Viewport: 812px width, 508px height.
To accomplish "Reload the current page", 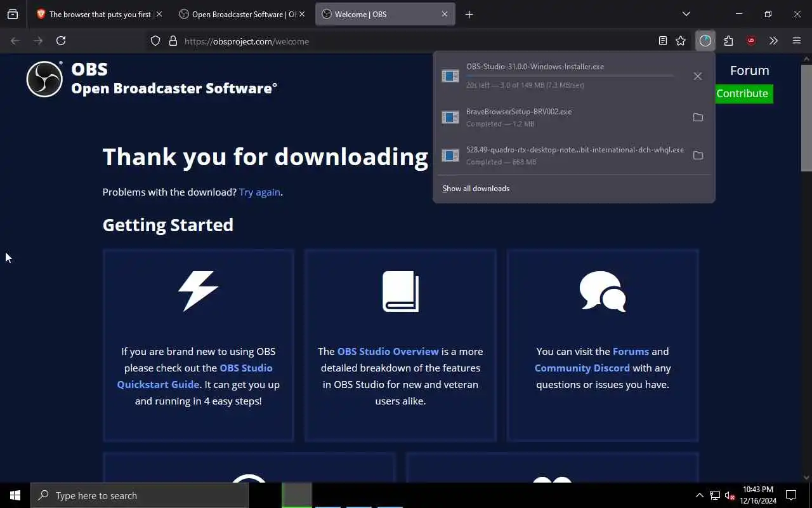I will coord(61,41).
